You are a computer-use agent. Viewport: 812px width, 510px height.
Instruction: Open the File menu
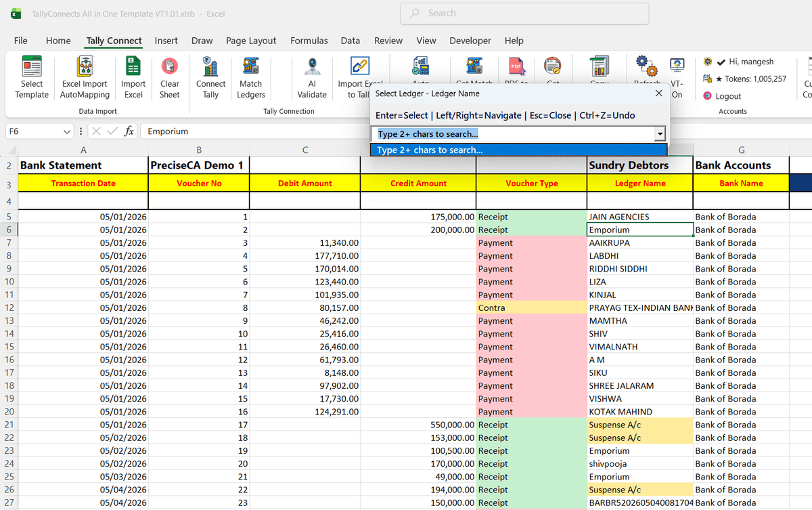point(21,41)
